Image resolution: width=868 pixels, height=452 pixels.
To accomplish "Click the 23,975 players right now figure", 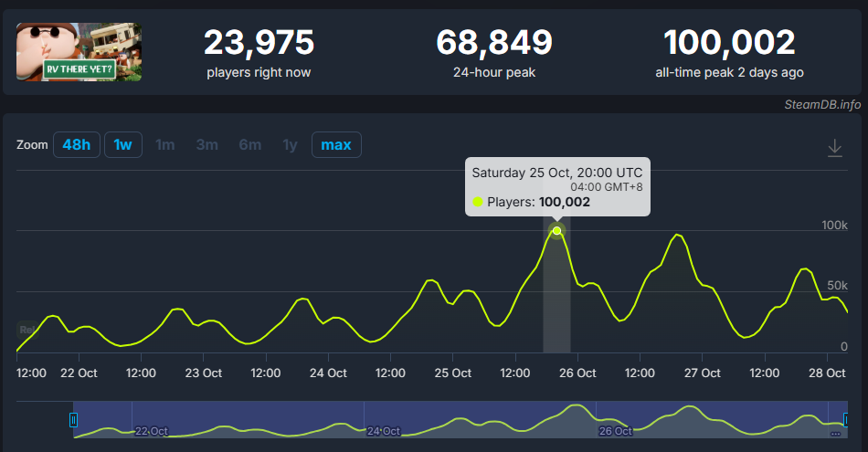I will pos(259,42).
